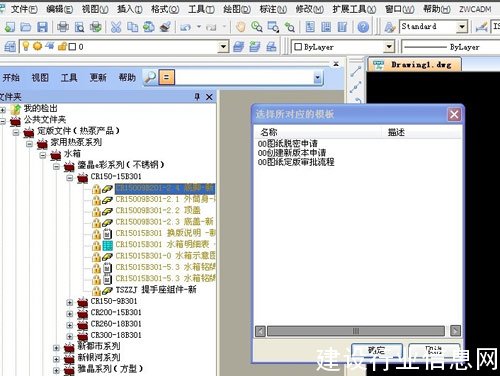
Task: Select the 00图纸脱密申请 template entry
Action: coord(288,144)
